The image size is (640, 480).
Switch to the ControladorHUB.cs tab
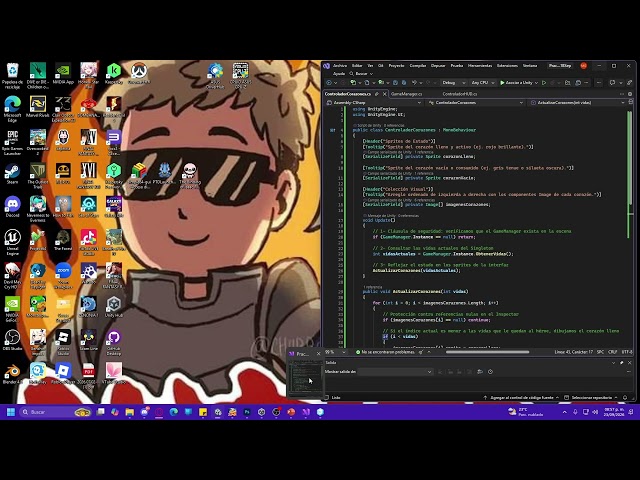point(460,94)
